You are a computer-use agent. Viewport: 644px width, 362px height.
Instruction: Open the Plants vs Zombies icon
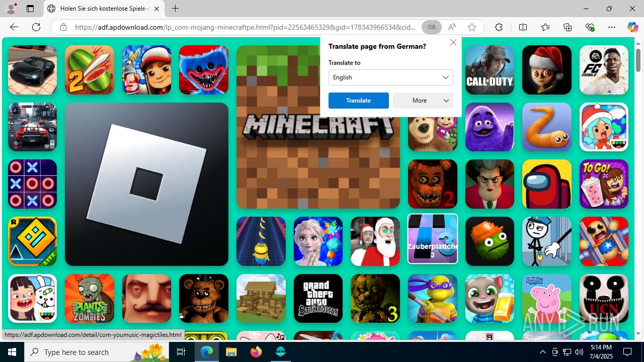(x=90, y=298)
